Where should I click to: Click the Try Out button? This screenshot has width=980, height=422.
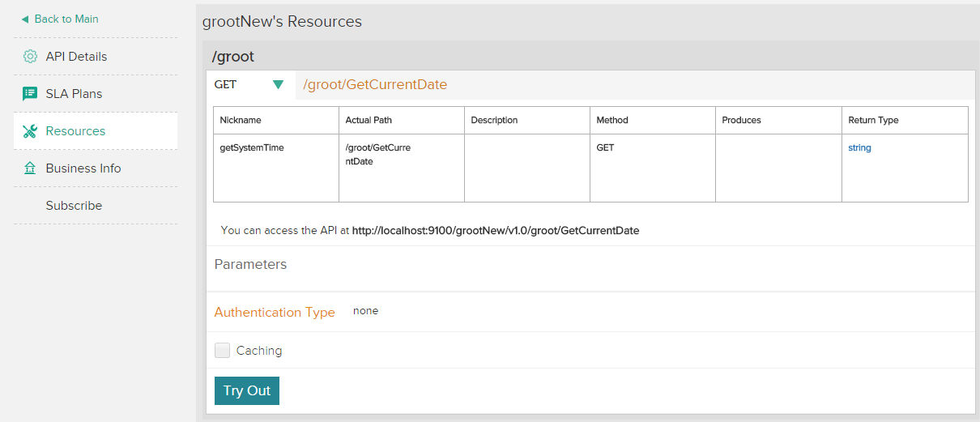247,390
